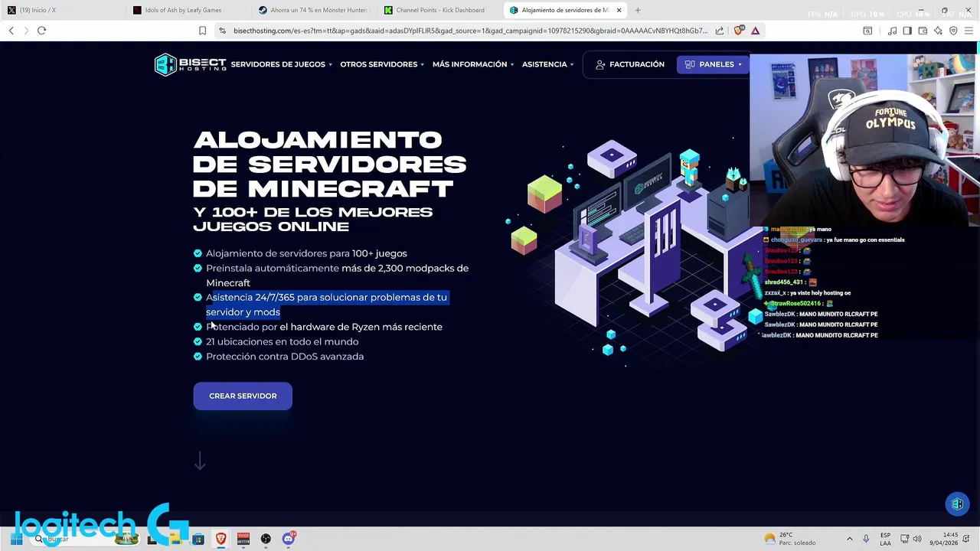This screenshot has width=980, height=551.
Task: Open Microsoft Store from the taskbar
Action: tap(198, 539)
